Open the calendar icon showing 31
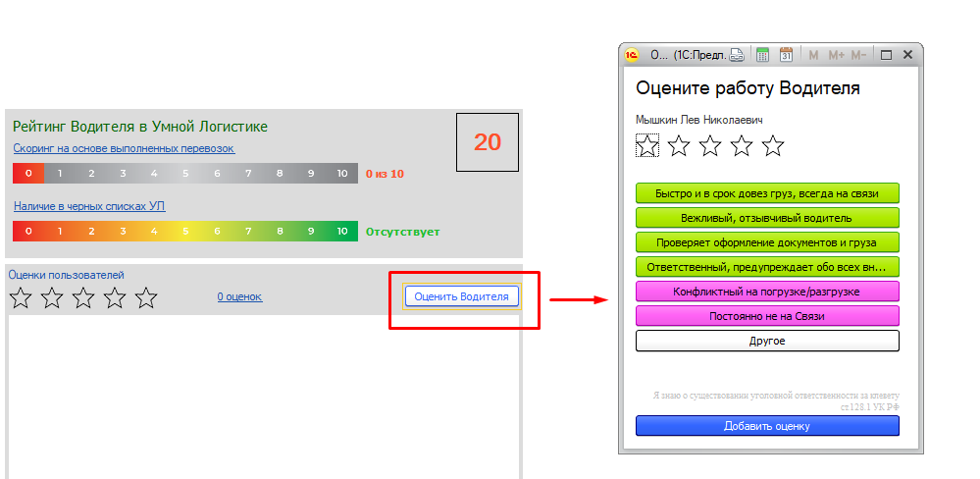980x479 pixels. (786, 55)
